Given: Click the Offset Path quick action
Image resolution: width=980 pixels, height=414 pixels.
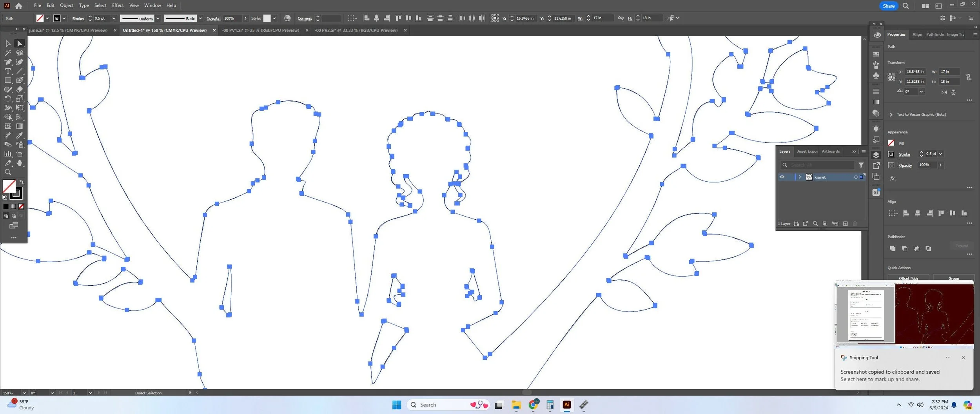Looking at the screenshot, I should coord(908,278).
